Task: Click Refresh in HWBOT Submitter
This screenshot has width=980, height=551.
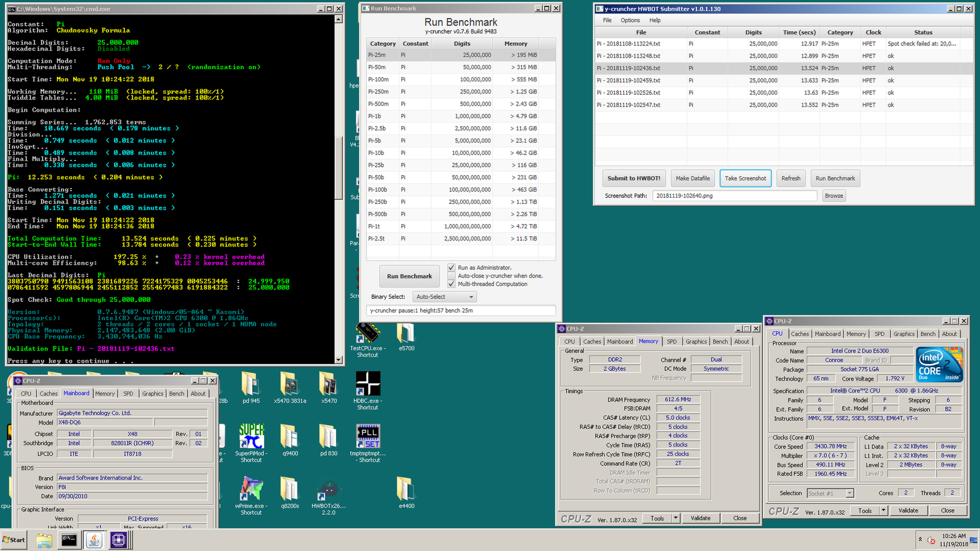Action: (x=791, y=178)
